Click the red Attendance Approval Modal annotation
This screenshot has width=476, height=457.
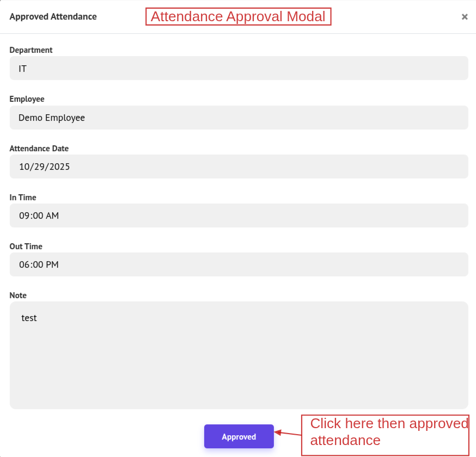tap(238, 16)
